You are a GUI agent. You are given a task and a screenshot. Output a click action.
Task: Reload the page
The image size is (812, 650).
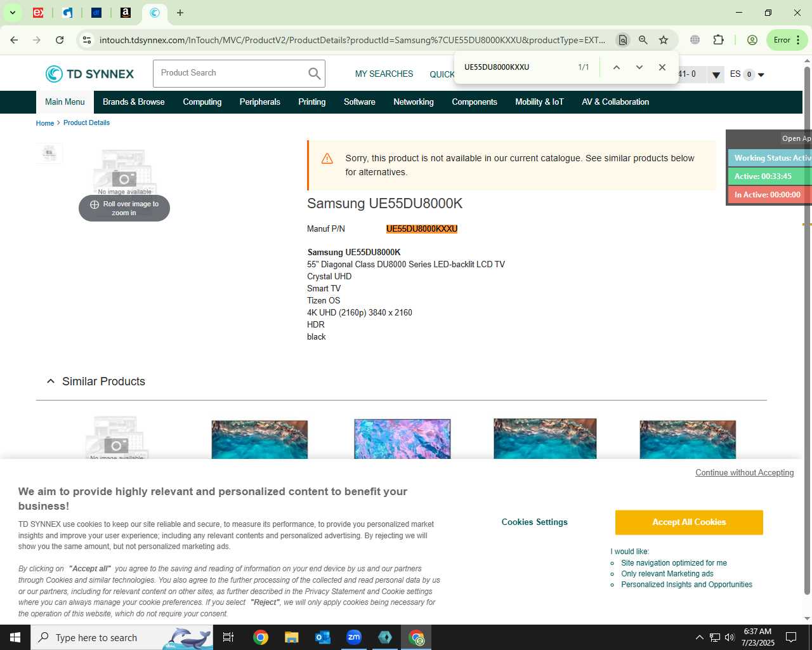coord(60,40)
